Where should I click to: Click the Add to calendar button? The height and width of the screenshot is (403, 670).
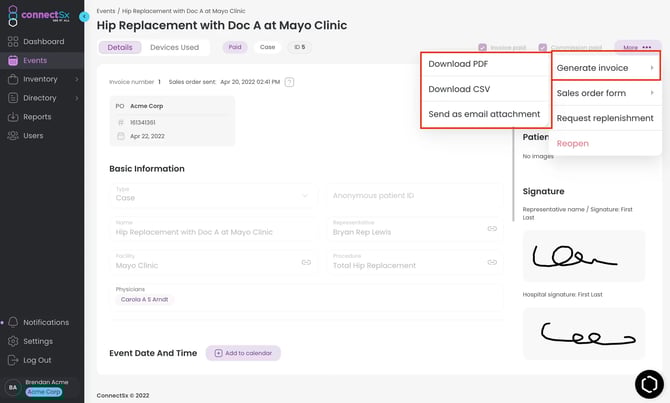(243, 353)
